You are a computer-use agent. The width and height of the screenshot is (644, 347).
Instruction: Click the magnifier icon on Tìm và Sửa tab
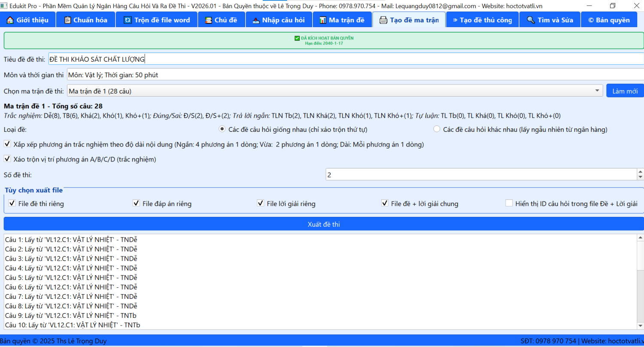pyautogui.click(x=531, y=20)
